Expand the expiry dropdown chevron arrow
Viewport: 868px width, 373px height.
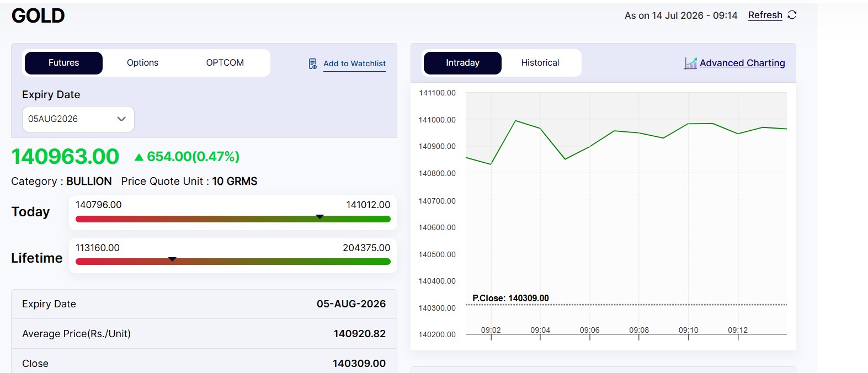click(x=121, y=119)
